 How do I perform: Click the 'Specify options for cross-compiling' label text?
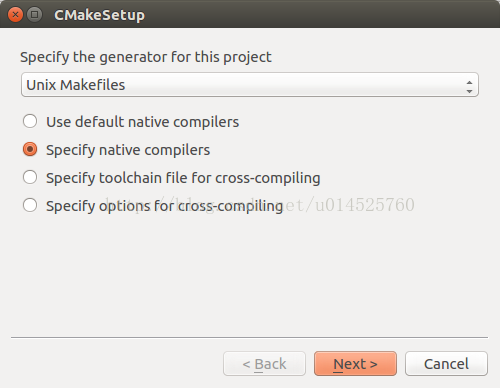click(x=165, y=206)
